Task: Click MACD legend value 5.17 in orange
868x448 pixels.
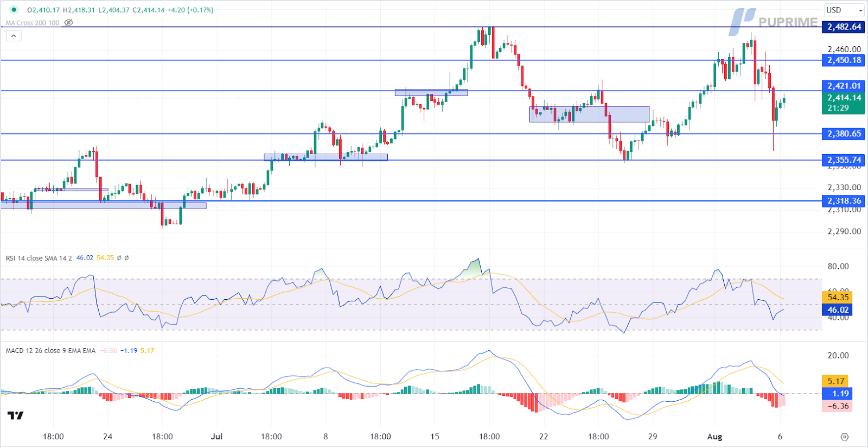Action: pyautogui.click(x=147, y=350)
